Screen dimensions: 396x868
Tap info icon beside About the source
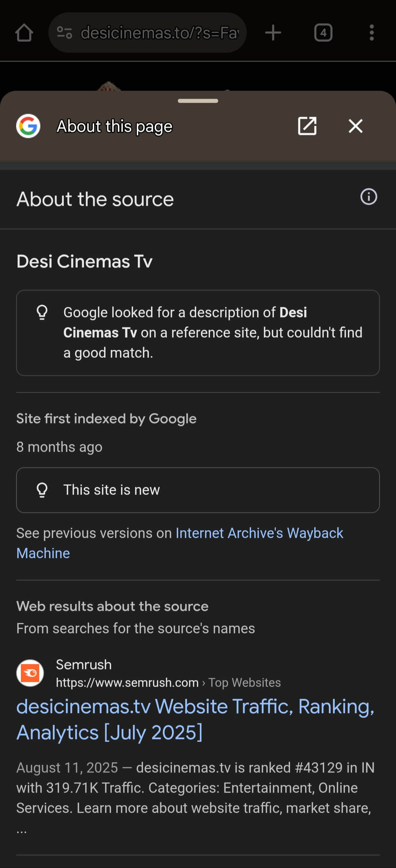coord(368,197)
